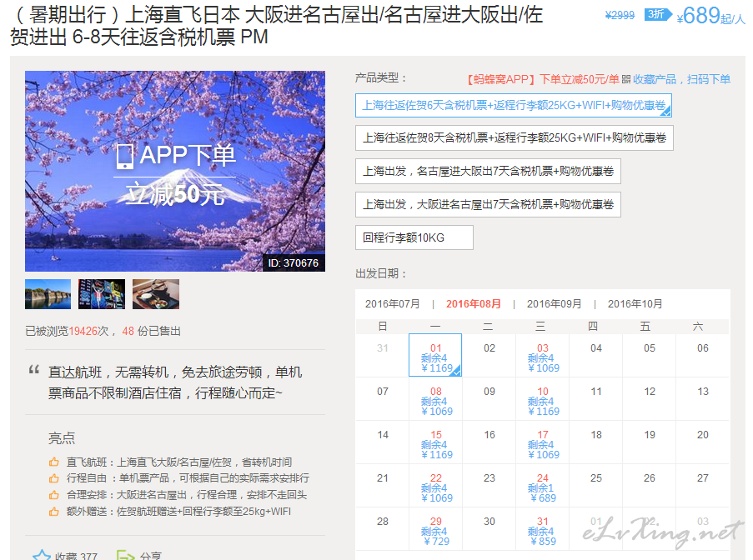The image size is (753, 560).
Task: Click the 蚂蜂窝APP 下单立减50元/单 promo text
Action: click(x=543, y=79)
